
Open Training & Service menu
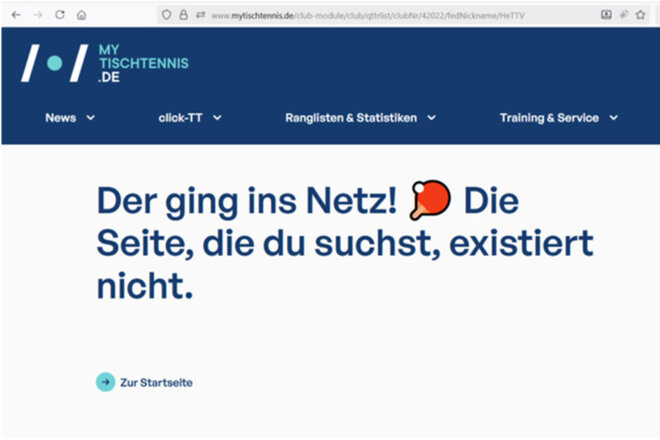[549, 118]
